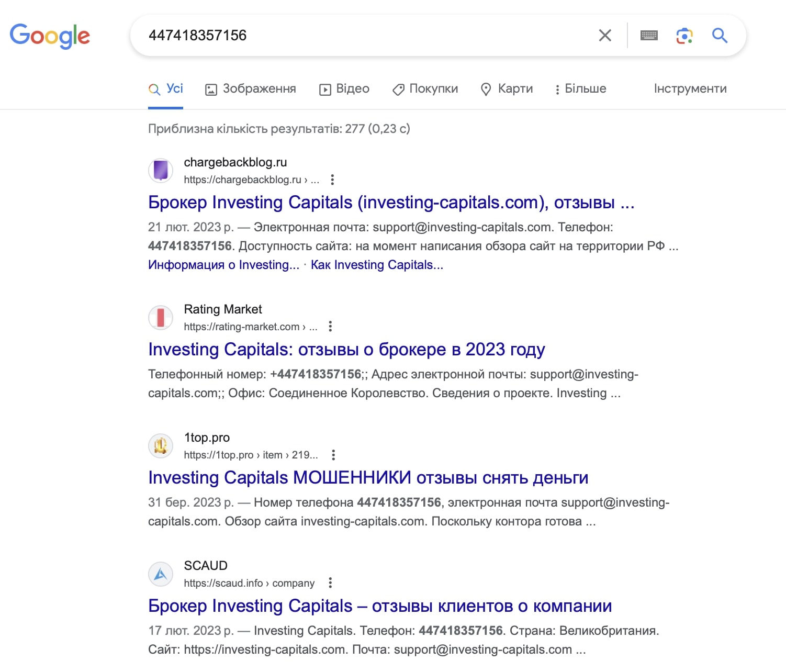Open more options for 1top.pro result
The width and height of the screenshot is (786, 672).
click(x=333, y=455)
